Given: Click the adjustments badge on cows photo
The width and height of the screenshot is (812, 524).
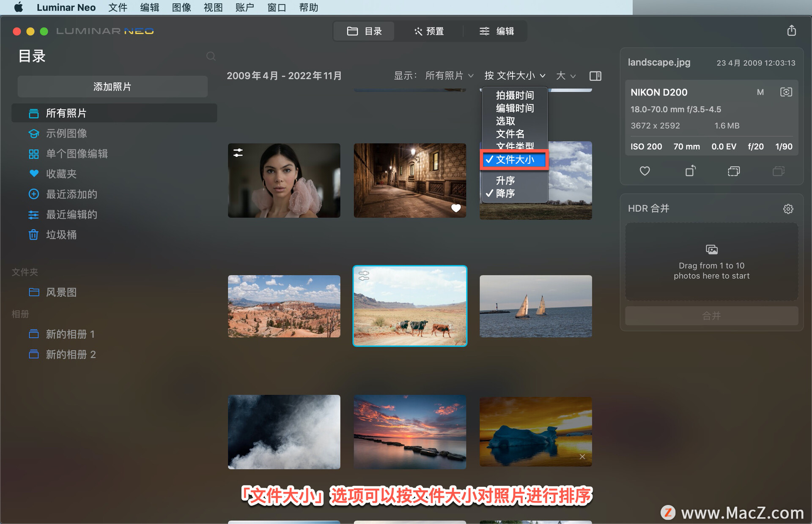Looking at the screenshot, I should pos(364,276).
